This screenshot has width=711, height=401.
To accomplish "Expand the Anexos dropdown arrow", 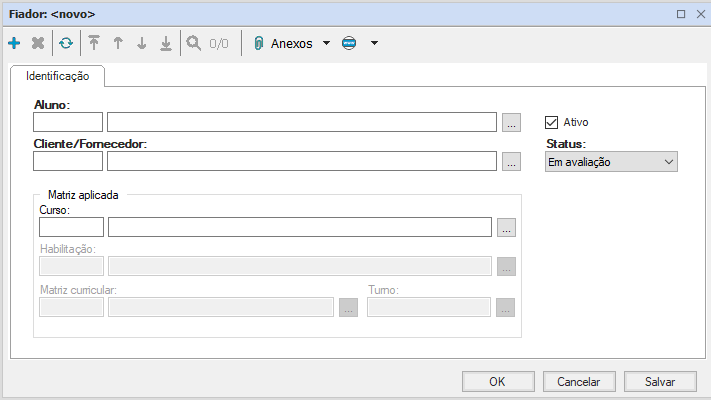I will coord(326,44).
